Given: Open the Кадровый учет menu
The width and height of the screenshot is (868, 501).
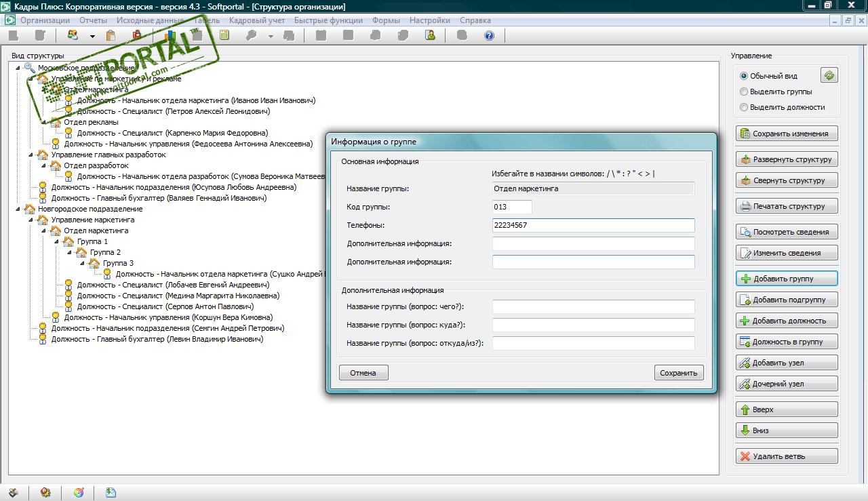Looking at the screenshot, I should [257, 20].
